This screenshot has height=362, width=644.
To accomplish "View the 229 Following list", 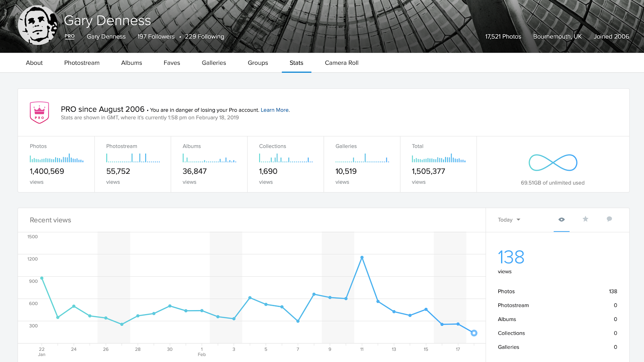I will [x=204, y=37].
